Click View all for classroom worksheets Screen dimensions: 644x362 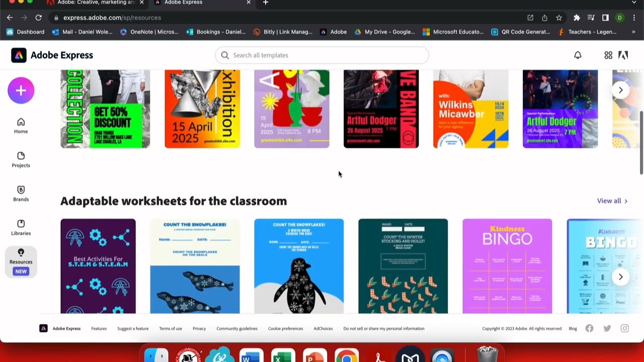click(x=612, y=201)
